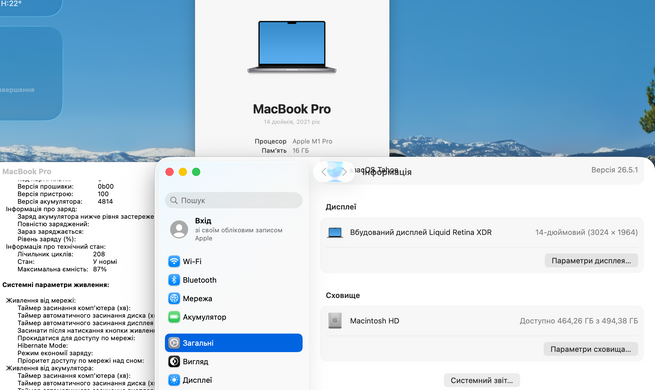The height and width of the screenshot is (390, 655).
Task: Click 'Режим економії заряду:' row
Action: pos(55,353)
